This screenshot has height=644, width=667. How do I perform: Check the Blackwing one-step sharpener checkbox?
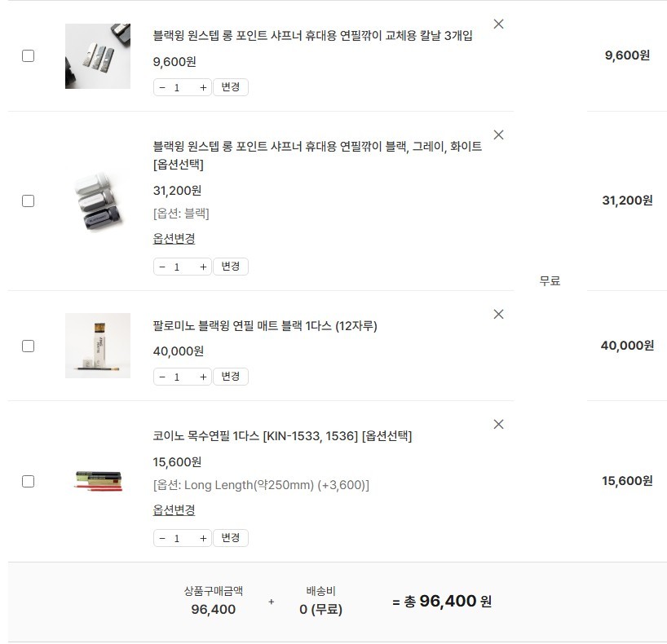pos(28,201)
